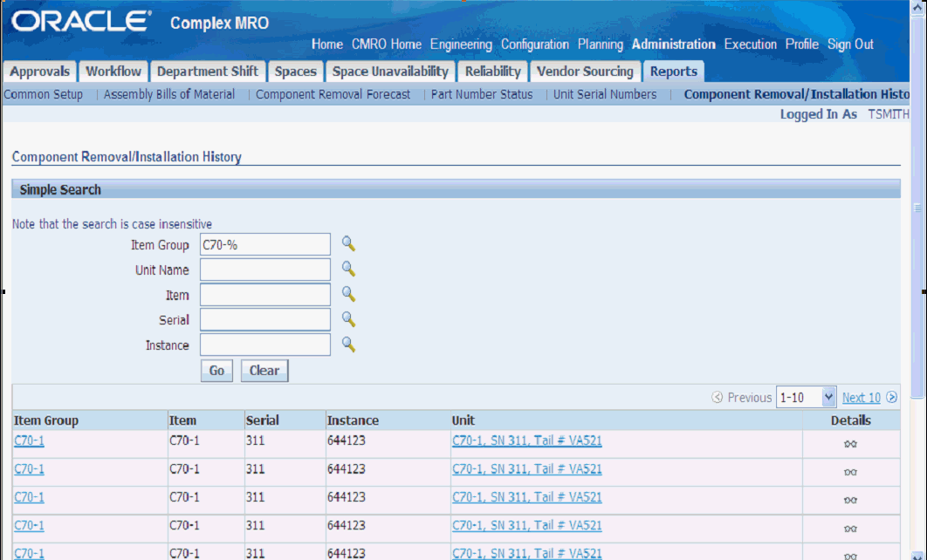Screen dimensions: 927x560
Task: Open Serial field search lookup icon
Action: pos(348,319)
